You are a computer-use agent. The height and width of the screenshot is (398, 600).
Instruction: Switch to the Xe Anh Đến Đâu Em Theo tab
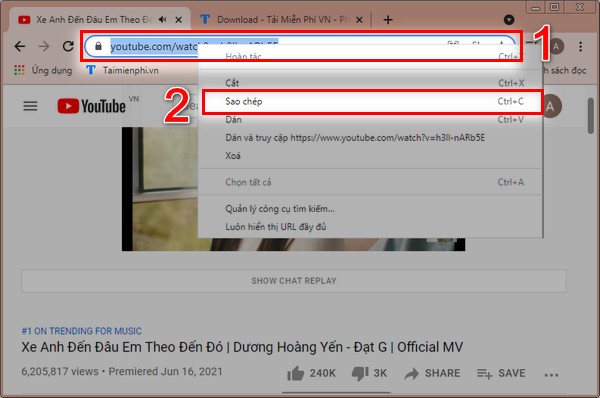pos(93,20)
